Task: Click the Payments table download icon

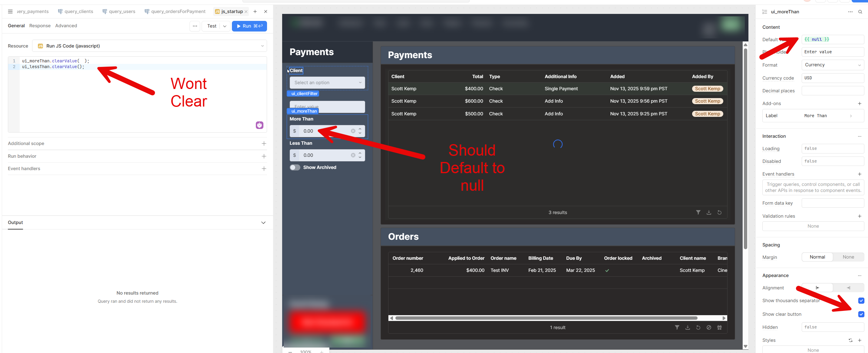Action: 709,213
